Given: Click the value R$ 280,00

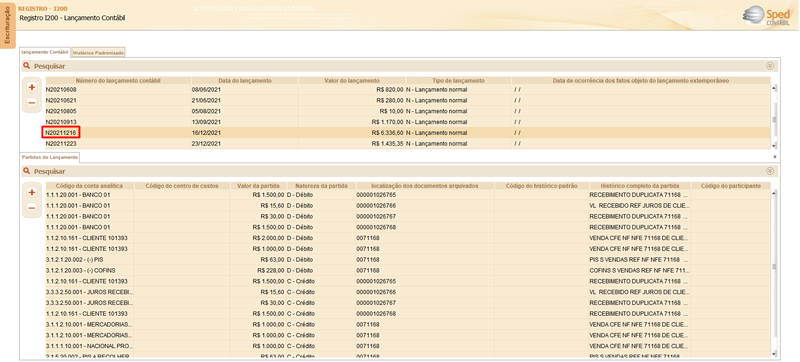Looking at the screenshot, I should click(390, 100).
